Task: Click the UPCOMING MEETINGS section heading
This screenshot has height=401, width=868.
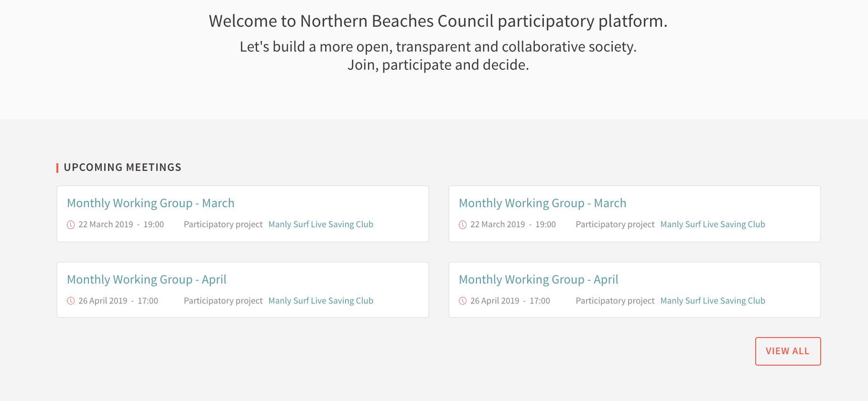Action: pyautogui.click(x=122, y=168)
